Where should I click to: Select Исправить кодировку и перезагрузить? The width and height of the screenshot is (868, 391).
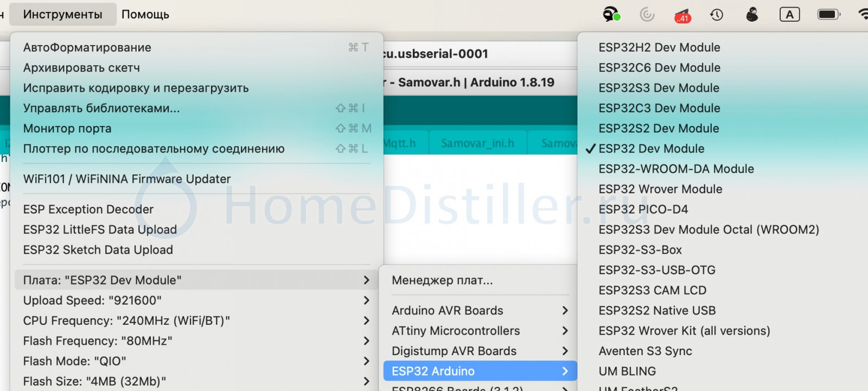(196, 88)
